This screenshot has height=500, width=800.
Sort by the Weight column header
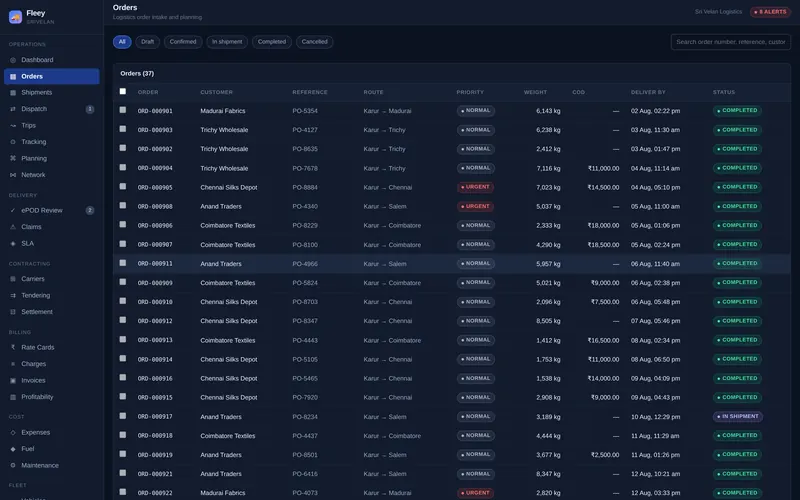point(535,92)
